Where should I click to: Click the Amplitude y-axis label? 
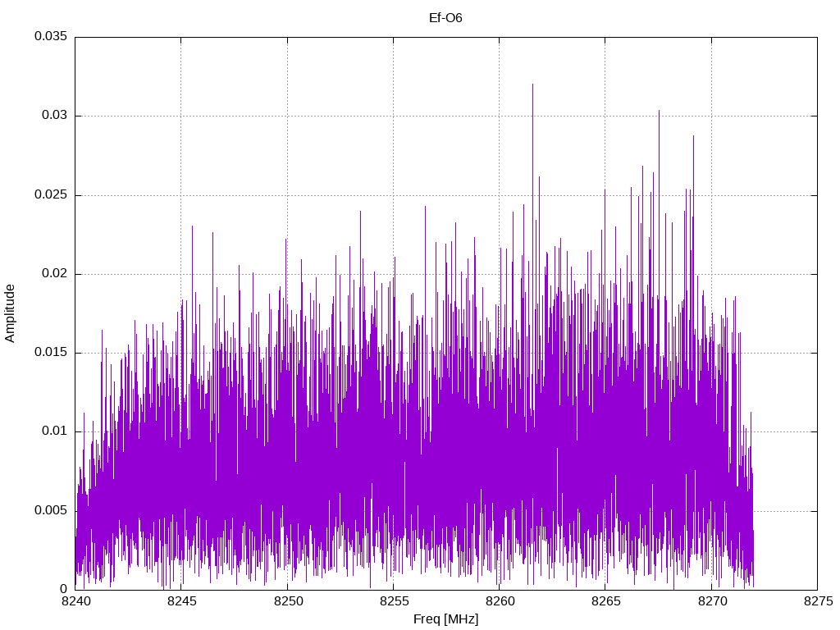point(10,313)
